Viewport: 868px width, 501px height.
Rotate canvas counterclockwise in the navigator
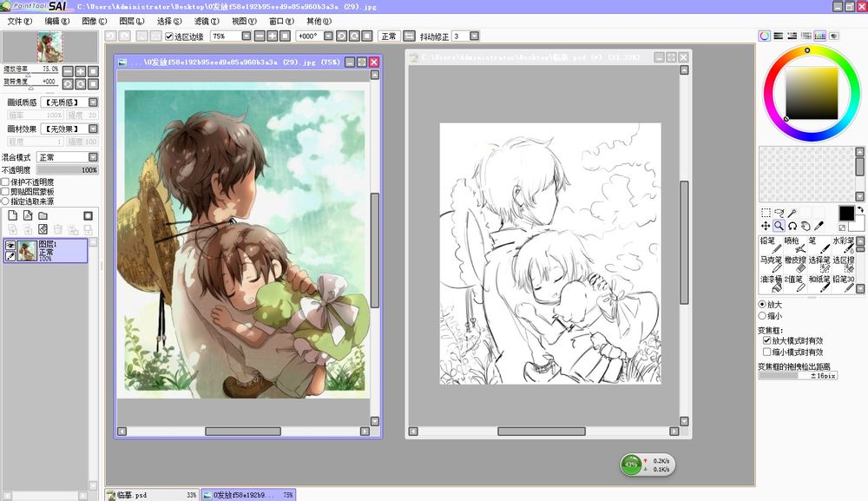click(68, 84)
